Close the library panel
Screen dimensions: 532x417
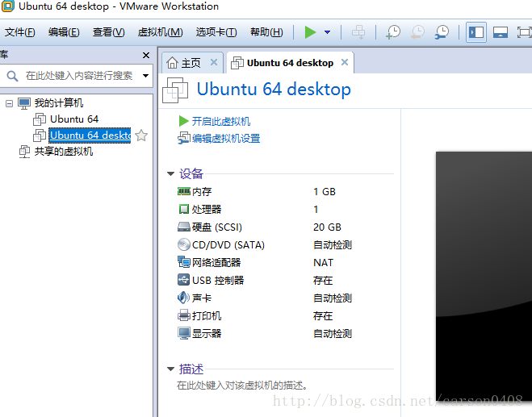(146, 55)
